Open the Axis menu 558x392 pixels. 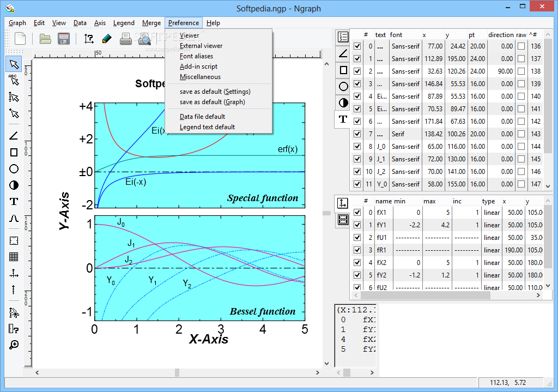point(100,23)
